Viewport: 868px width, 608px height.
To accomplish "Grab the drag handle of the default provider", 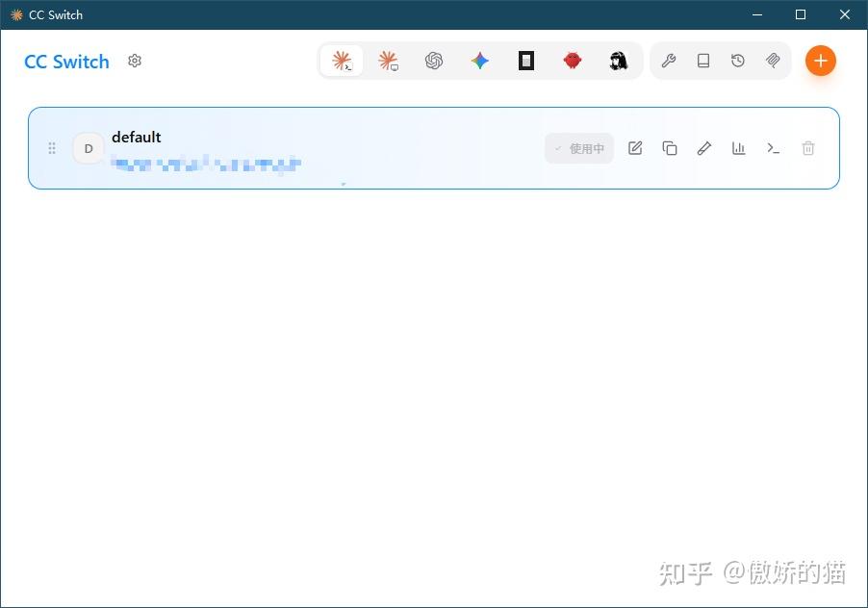I will 52,148.
